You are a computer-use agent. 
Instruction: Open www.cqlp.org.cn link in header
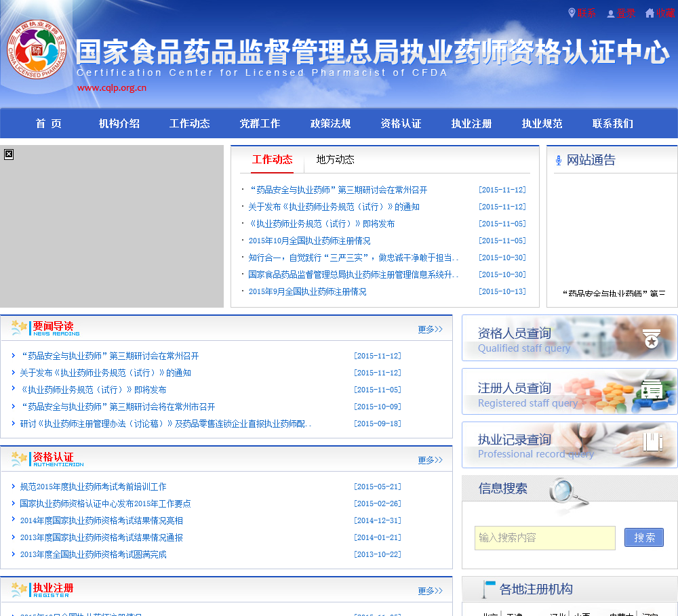coord(112,87)
